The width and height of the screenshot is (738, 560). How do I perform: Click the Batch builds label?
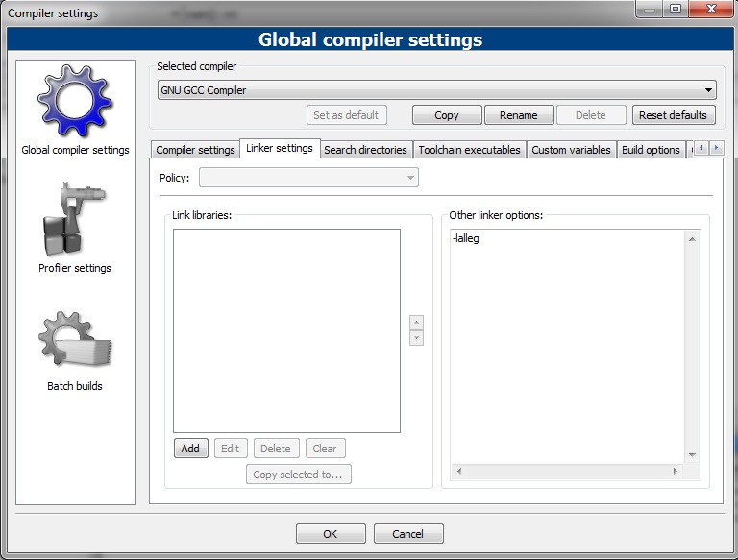(75, 386)
